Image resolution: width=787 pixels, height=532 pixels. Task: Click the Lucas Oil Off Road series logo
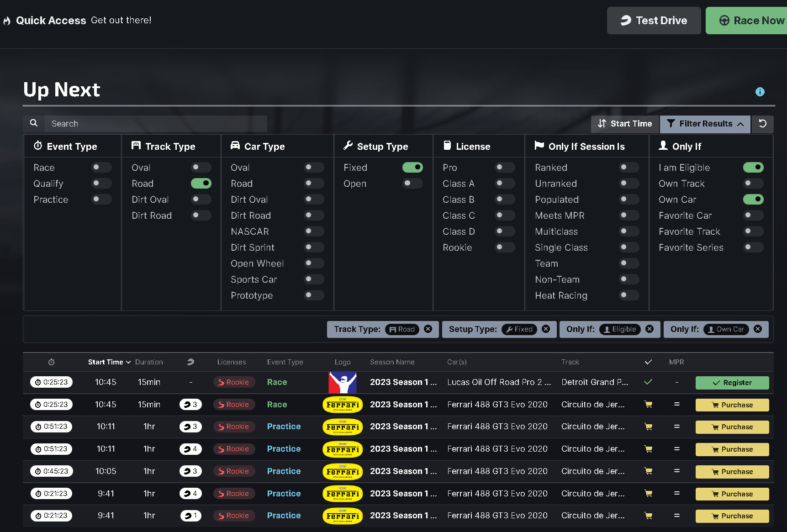coord(343,382)
